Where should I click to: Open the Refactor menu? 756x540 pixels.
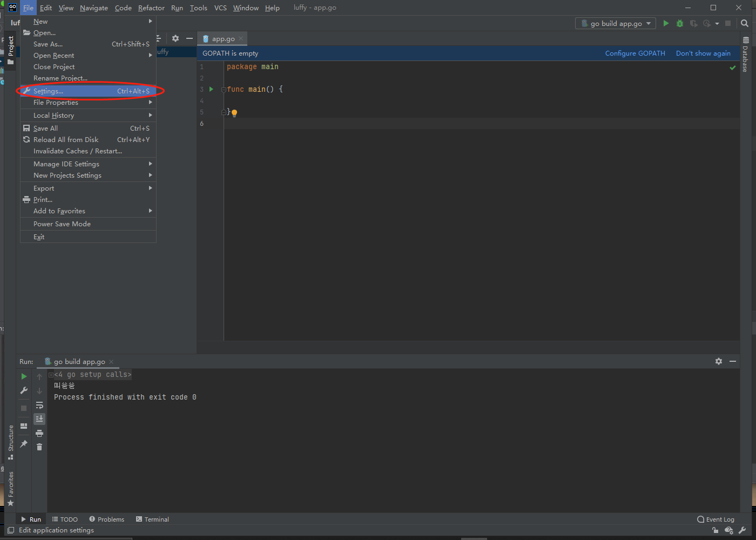(151, 8)
